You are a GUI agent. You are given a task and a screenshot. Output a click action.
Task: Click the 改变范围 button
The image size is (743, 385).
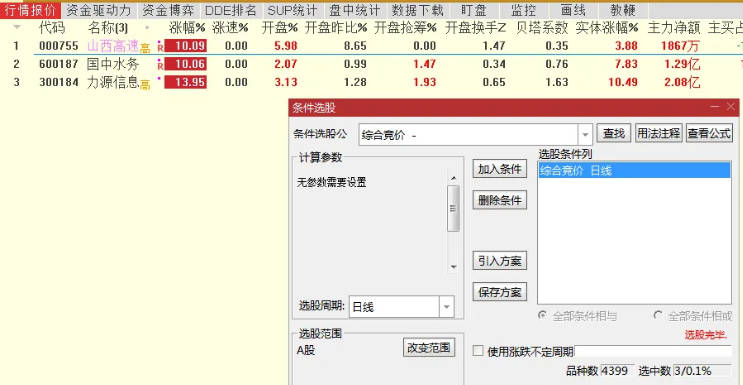(x=428, y=348)
